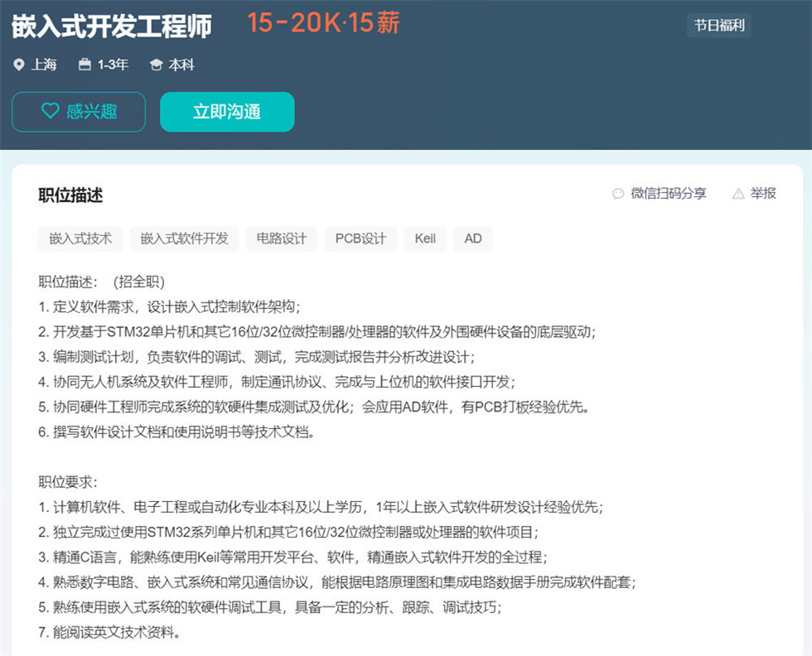This screenshot has width=812, height=656.
Task: Click the line starting 编制测试计划
Action: 257,357
